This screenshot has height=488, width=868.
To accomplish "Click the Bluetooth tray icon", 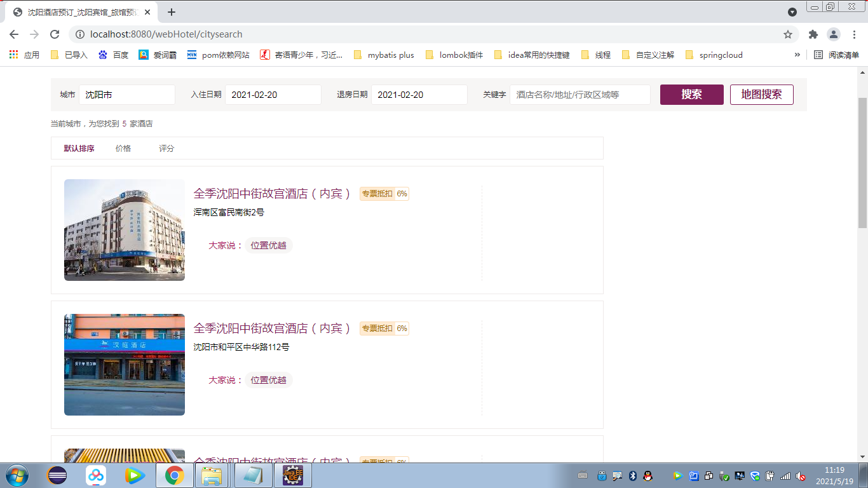I will [632, 475].
